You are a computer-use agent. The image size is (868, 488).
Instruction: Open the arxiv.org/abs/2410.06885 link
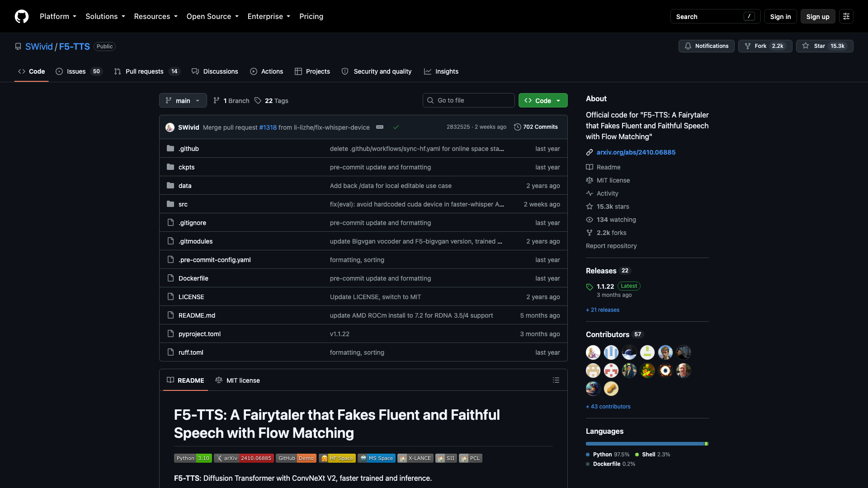636,152
